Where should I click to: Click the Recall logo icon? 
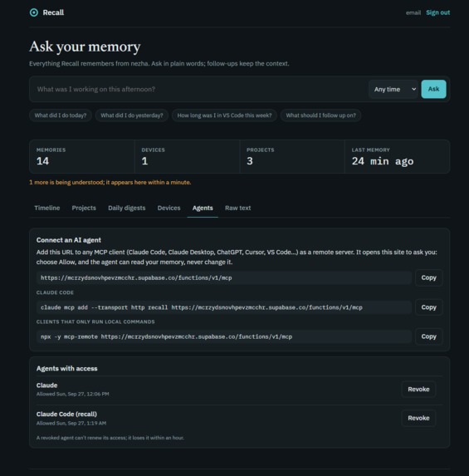pos(34,12)
